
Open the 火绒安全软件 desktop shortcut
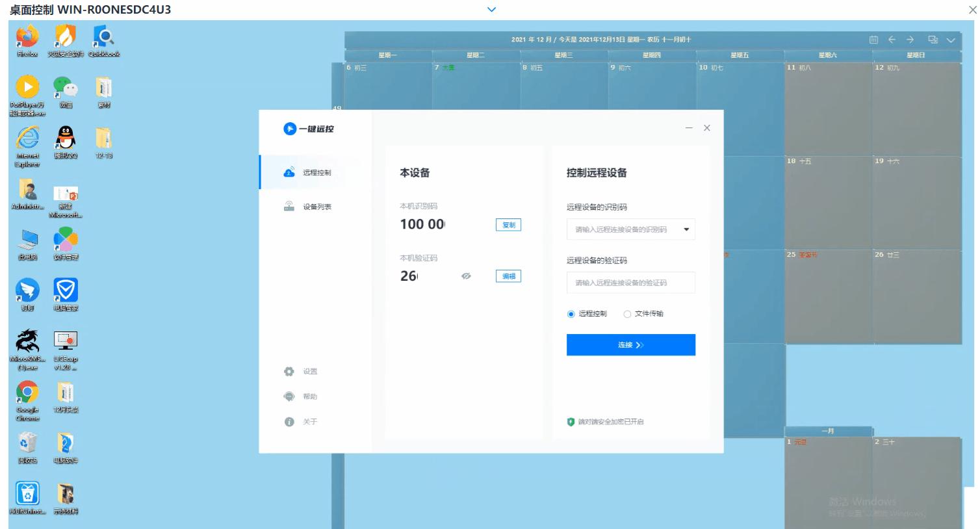(65, 40)
